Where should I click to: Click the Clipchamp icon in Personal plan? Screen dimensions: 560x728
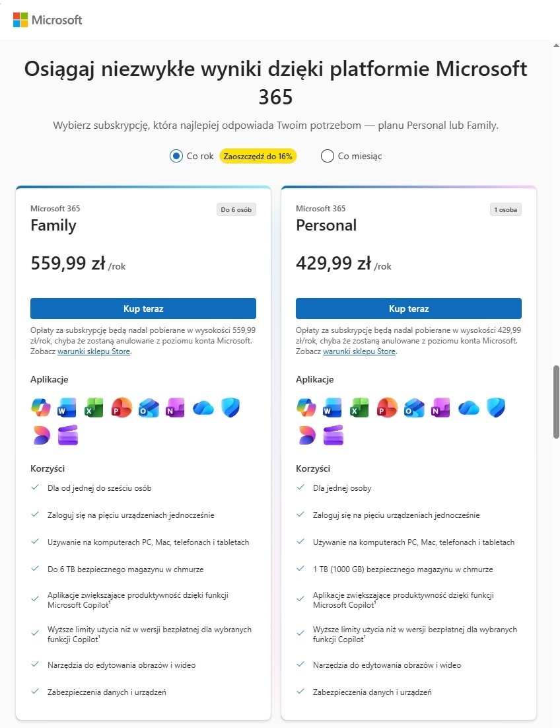point(333,435)
